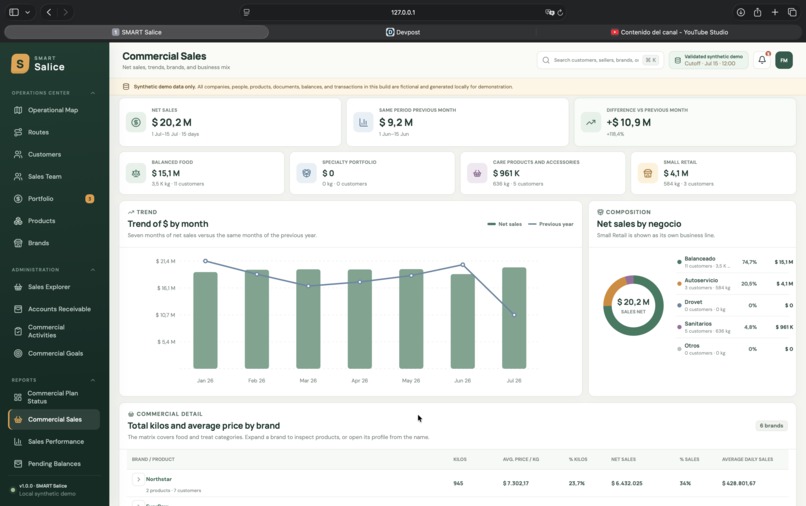Click the Brands sidebar icon
Screen dimensions: 806x506
pos(18,243)
